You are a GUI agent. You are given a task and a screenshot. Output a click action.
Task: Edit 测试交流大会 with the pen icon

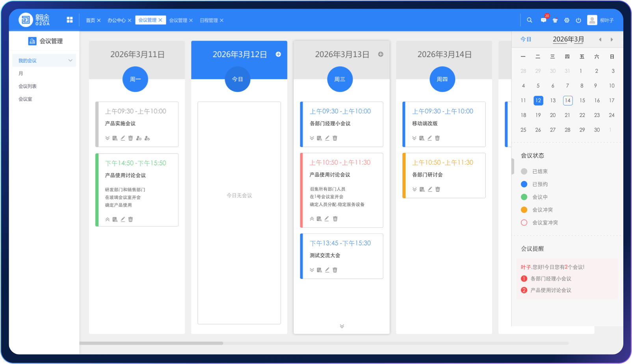click(x=327, y=270)
